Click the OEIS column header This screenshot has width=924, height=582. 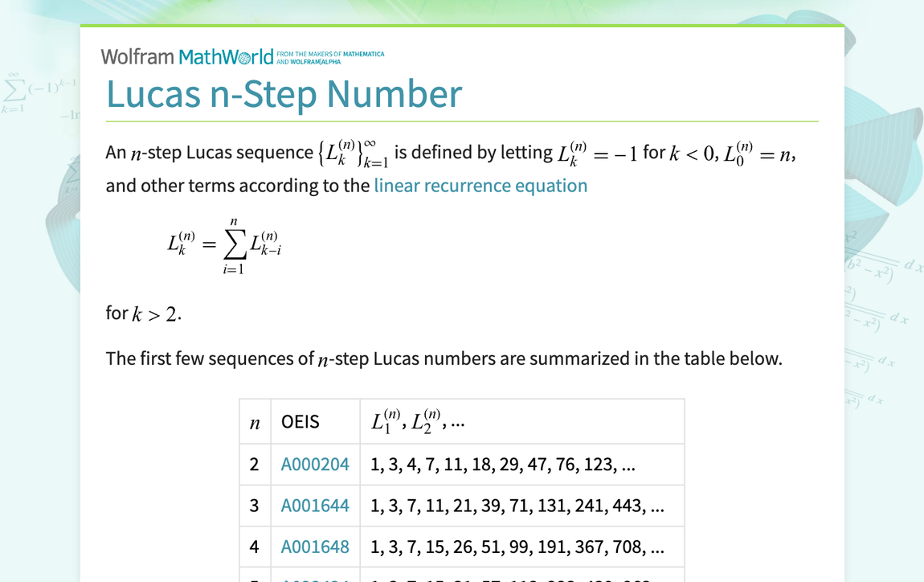[300, 421]
